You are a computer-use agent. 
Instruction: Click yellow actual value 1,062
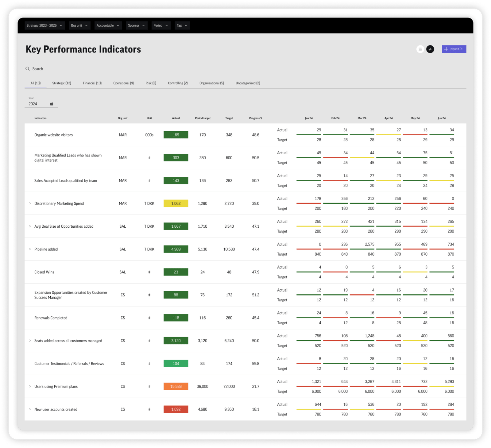176,203
